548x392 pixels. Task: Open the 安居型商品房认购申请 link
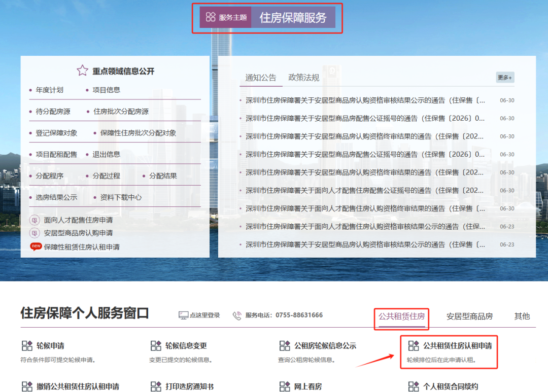point(78,233)
